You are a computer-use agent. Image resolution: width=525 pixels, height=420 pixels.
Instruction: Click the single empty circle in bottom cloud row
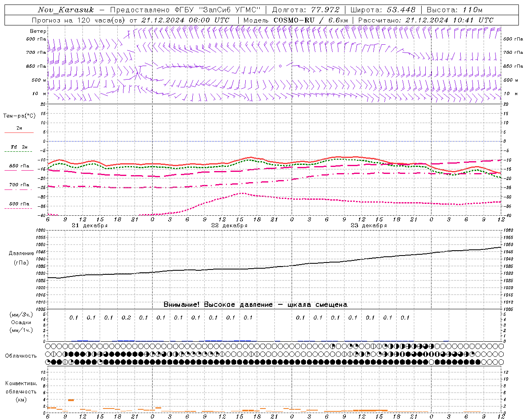coord(431,362)
